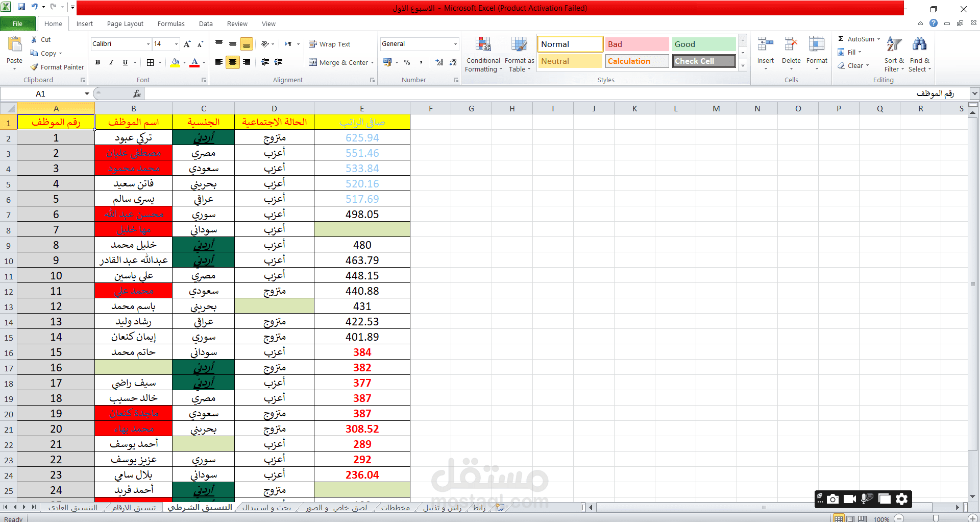
Task: Open the screen recorder settings gear
Action: pyautogui.click(x=902, y=499)
